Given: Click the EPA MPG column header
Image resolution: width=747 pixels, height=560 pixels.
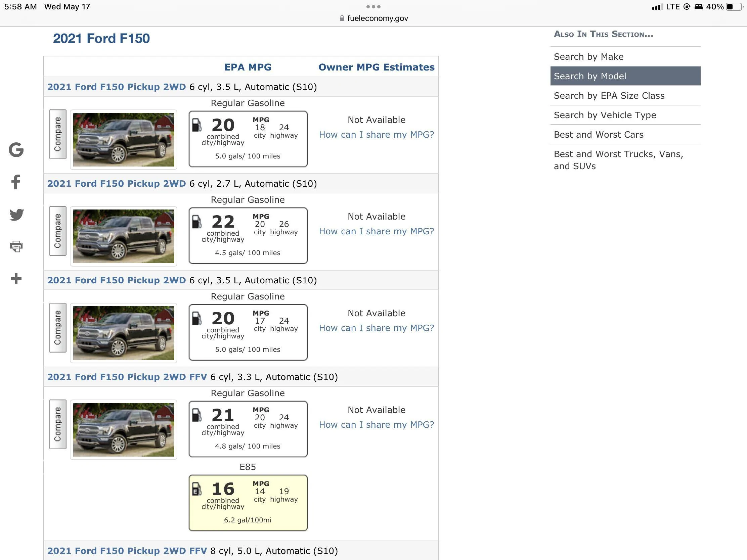Looking at the screenshot, I should 248,67.
